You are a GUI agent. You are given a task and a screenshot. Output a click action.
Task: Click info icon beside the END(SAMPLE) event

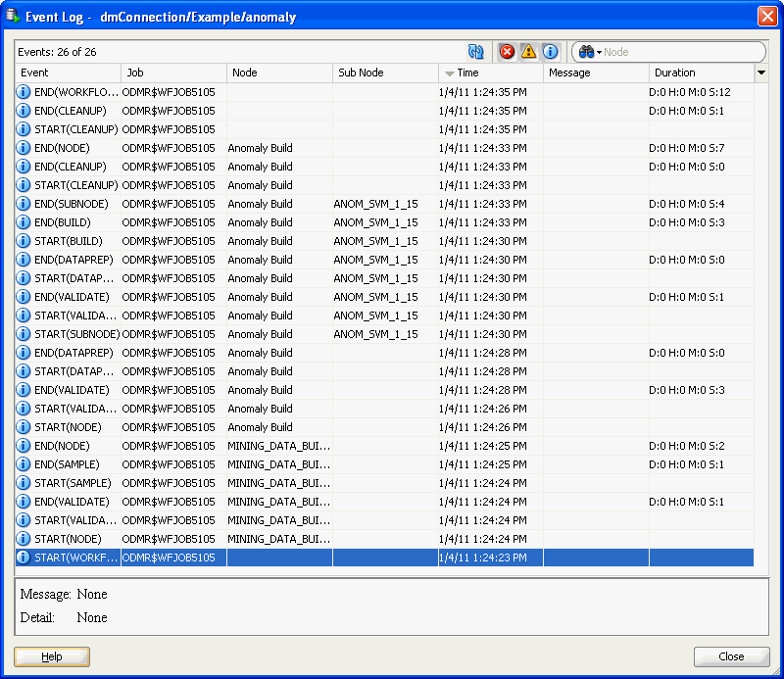pyautogui.click(x=23, y=464)
